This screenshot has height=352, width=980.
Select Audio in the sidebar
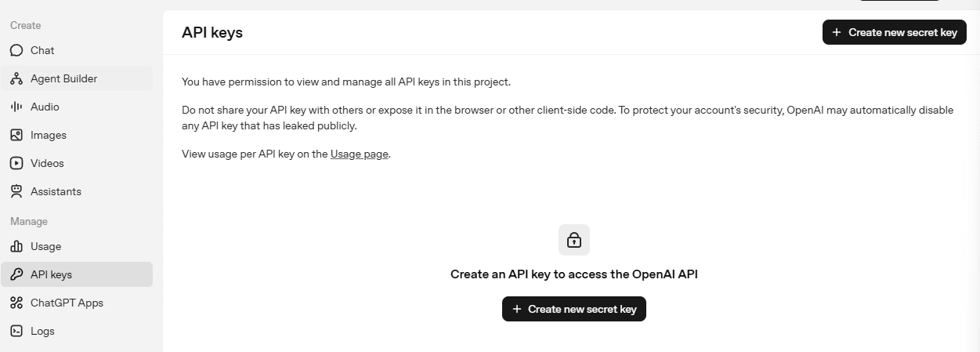pyautogui.click(x=45, y=107)
